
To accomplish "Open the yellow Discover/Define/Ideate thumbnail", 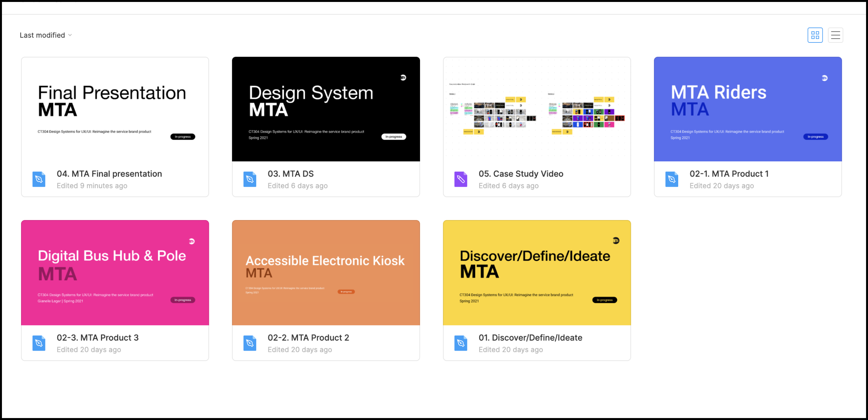I will pyautogui.click(x=537, y=273).
